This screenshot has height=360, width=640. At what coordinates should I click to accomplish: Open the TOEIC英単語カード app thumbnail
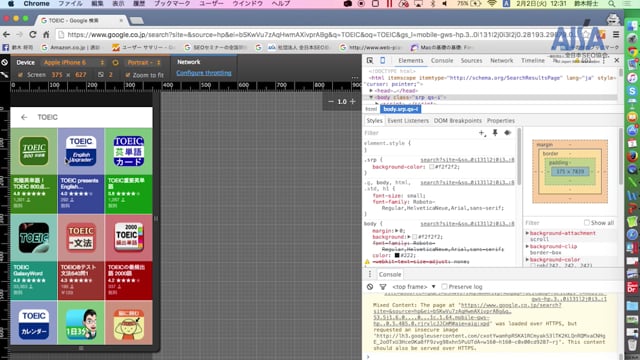(129, 151)
